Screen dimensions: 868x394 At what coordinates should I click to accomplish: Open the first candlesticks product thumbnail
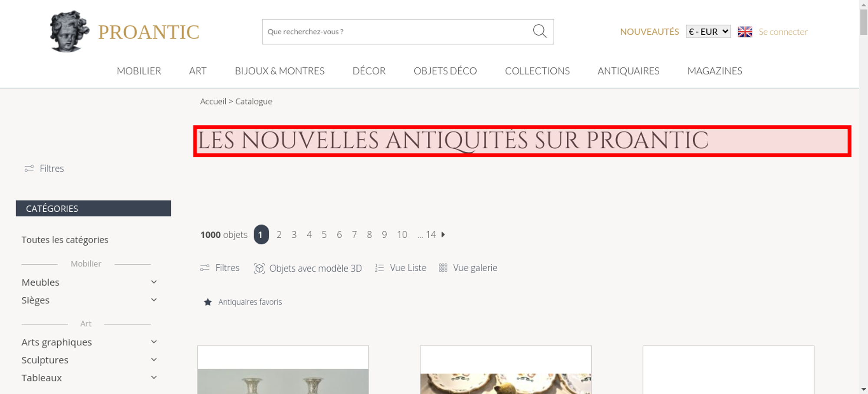point(283,370)
